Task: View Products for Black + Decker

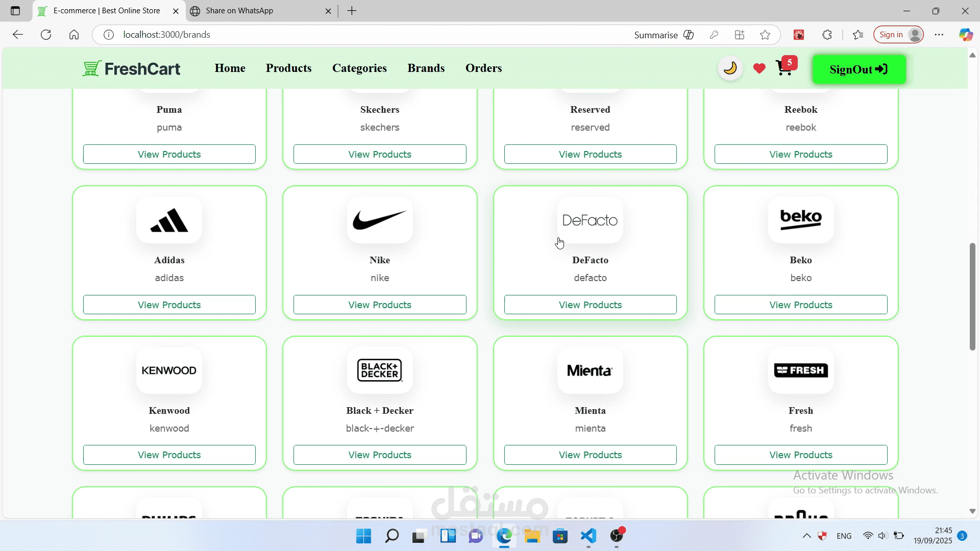Action: 380,455
